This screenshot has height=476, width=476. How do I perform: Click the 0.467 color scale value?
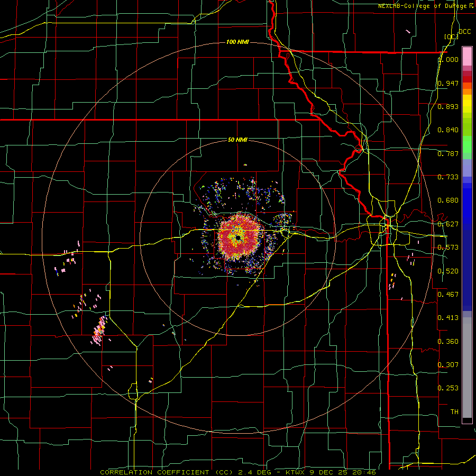tap(448, 295)
